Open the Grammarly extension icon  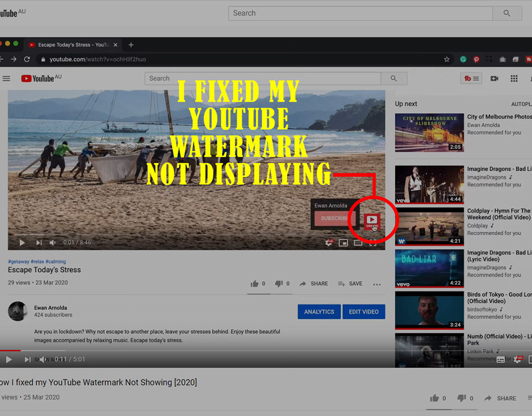point(463,60)
